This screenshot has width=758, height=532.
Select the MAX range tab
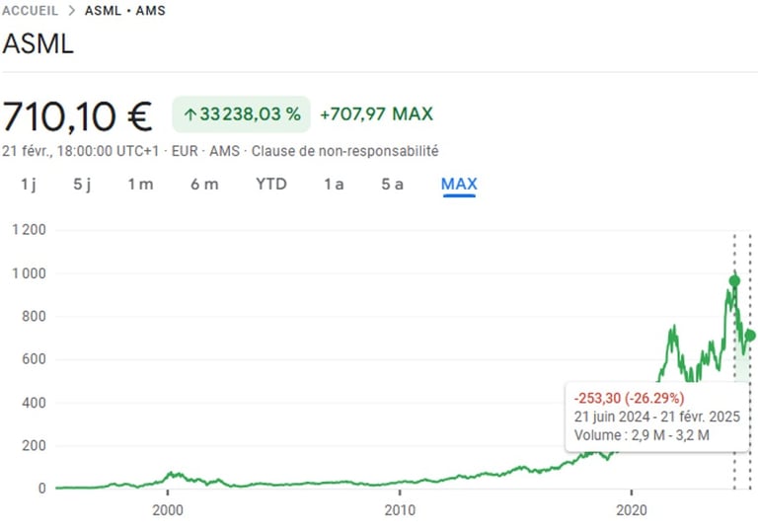[x=459, y=185]
